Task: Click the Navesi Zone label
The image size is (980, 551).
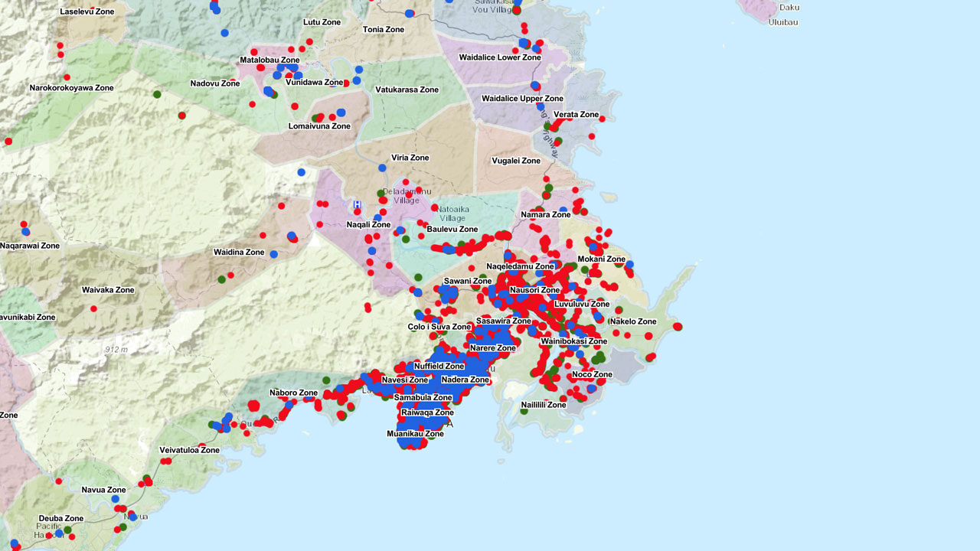Action: coord(405,380)
